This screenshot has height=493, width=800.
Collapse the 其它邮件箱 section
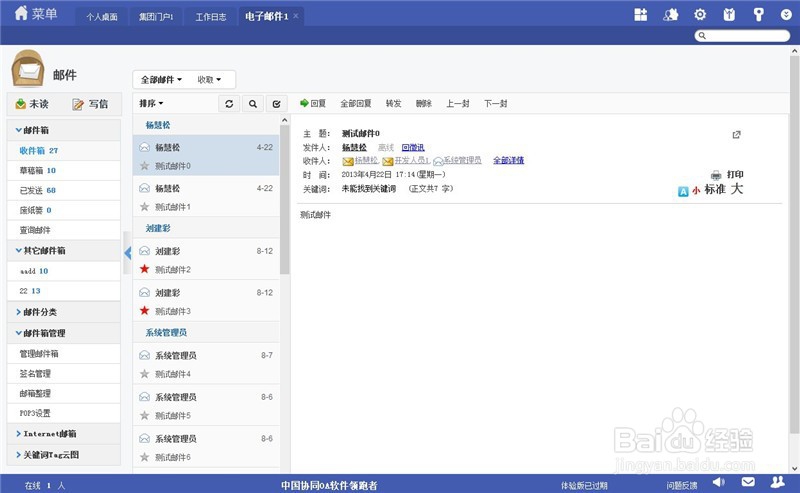pyautogui.click(x=64, y=251)
